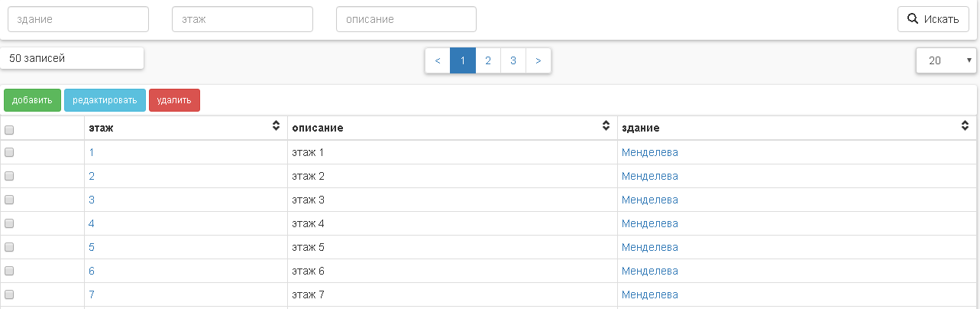Click the sort arrows in the этаж column
This screenshot has width=980, height=309.
(277, 126)
